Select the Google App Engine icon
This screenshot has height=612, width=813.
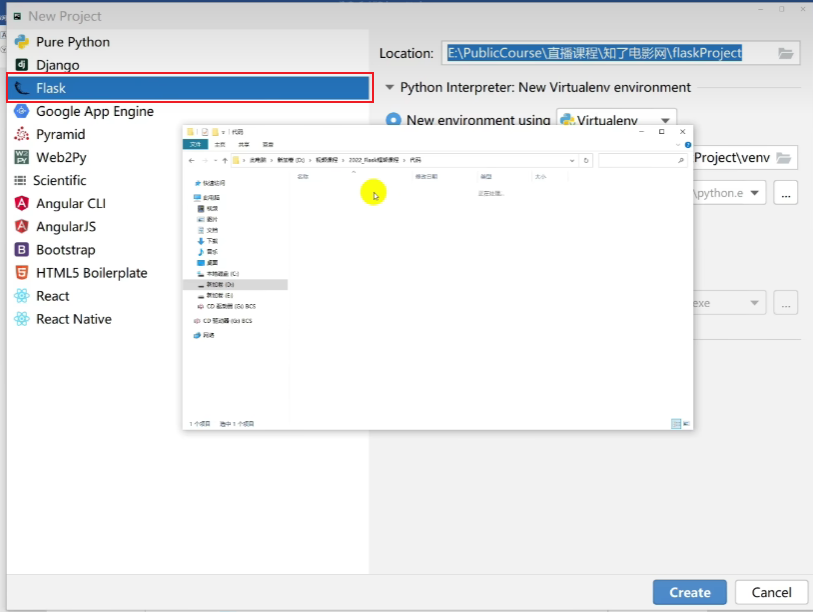[21, 111]
